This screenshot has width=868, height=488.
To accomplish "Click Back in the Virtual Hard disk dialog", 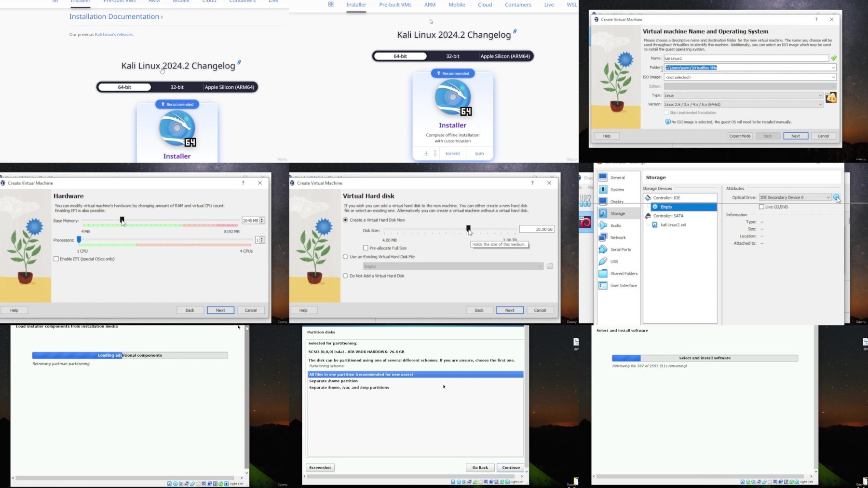I will [x=479, y=310].
